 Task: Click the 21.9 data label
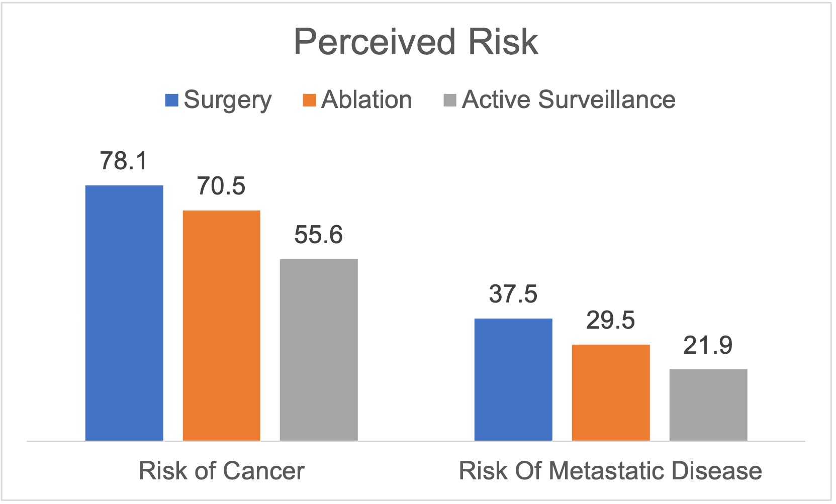(708, 346)
